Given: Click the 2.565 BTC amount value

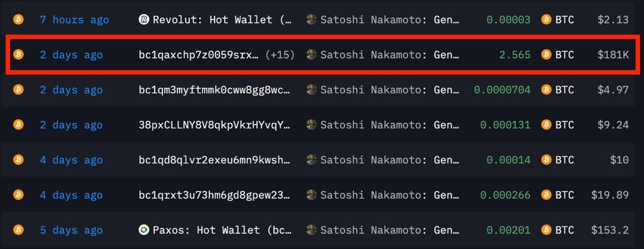Looking at the screenshot, I should click(x=515, y=54).
